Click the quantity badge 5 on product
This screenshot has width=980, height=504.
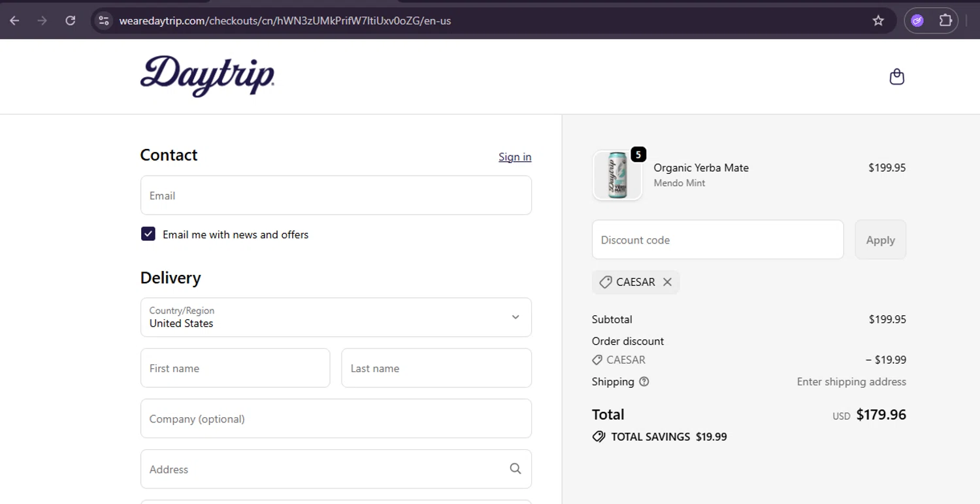pos(638,155)
